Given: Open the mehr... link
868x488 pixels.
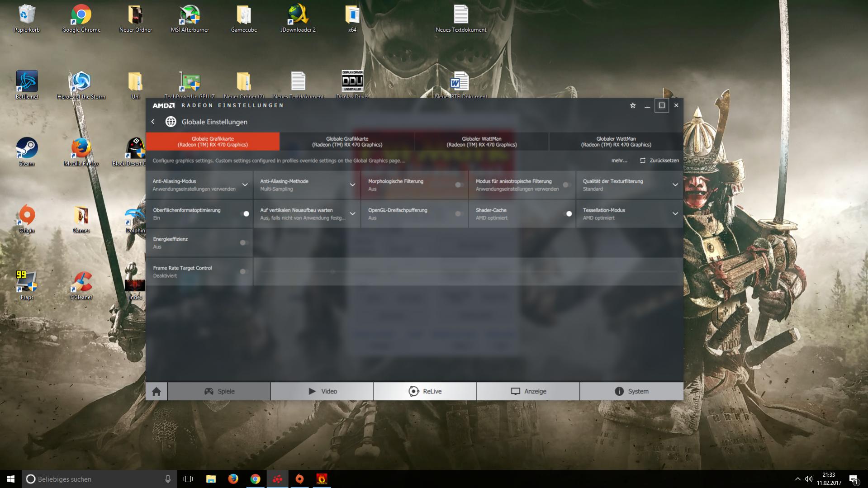Looking at the screenshot, I should click(619, 161).
